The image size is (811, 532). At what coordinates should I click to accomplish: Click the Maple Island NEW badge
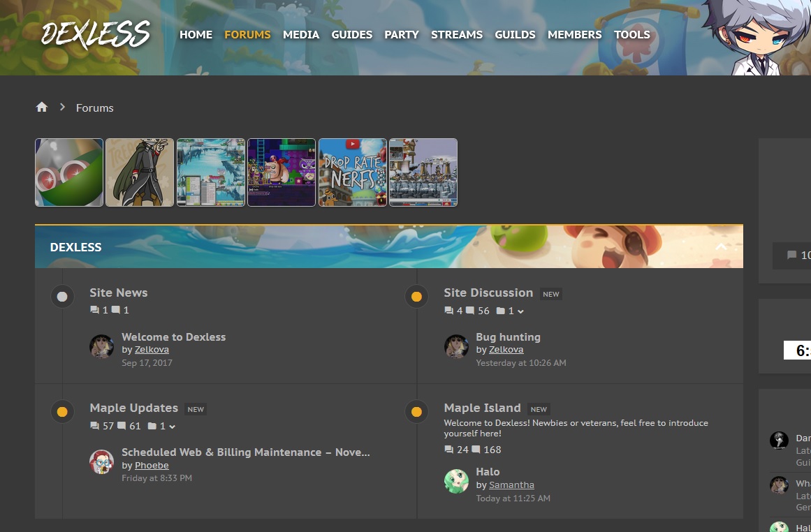(x=539, y=409)
